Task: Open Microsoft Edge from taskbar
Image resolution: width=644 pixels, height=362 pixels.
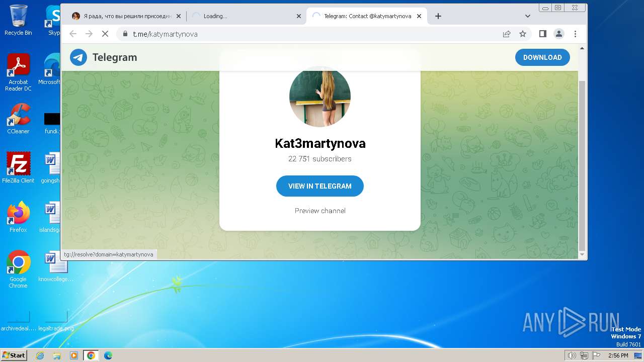Action: coord(108,355)
